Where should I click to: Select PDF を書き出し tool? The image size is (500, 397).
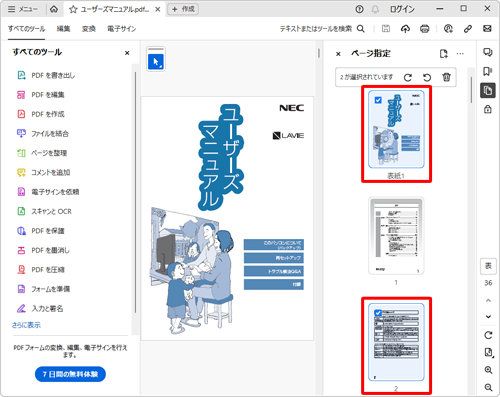click(x=46, y=75)
